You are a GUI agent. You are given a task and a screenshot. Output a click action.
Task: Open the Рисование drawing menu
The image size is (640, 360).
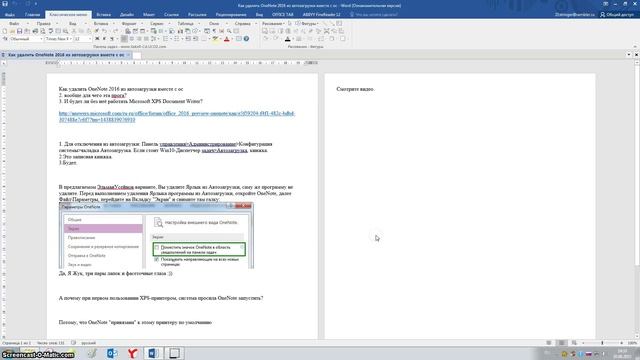272,23
